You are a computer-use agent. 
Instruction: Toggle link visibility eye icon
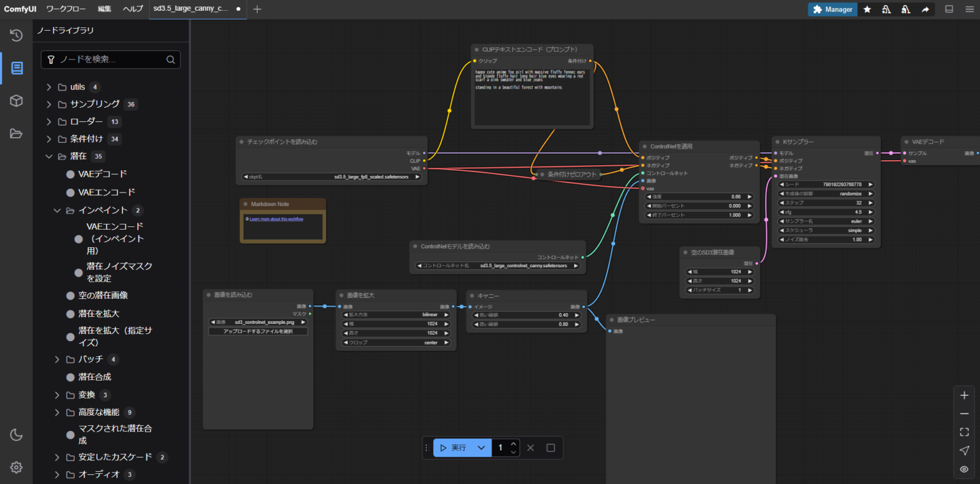[964, 469]
